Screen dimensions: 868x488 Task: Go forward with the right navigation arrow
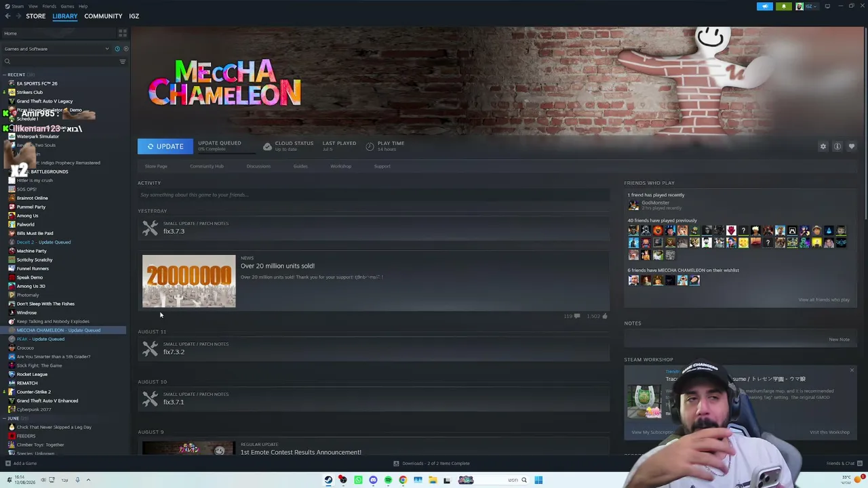(18, 16)
